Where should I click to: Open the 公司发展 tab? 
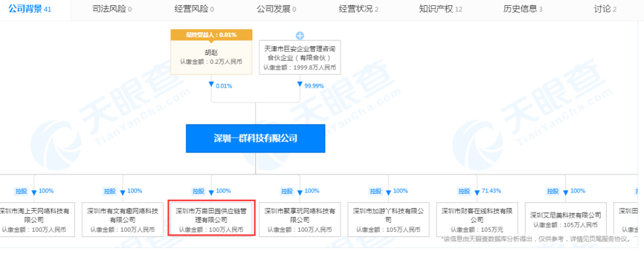click(x=276, y=8)
